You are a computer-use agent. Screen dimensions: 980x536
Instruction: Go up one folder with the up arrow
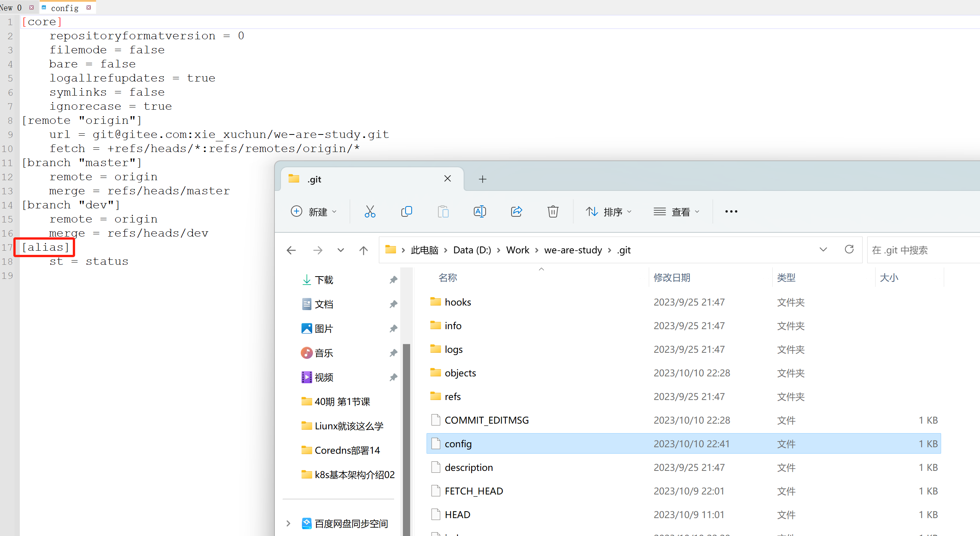tap(363, 250)
